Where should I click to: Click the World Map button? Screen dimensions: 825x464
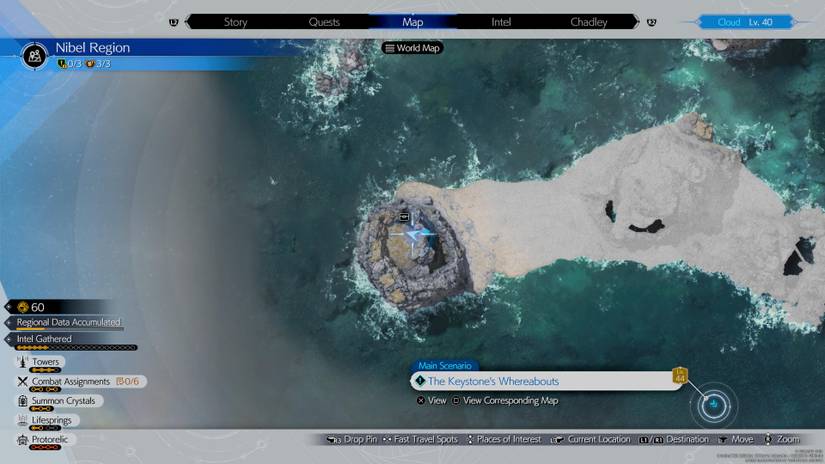pyautogui.click(x=413, y=48)
